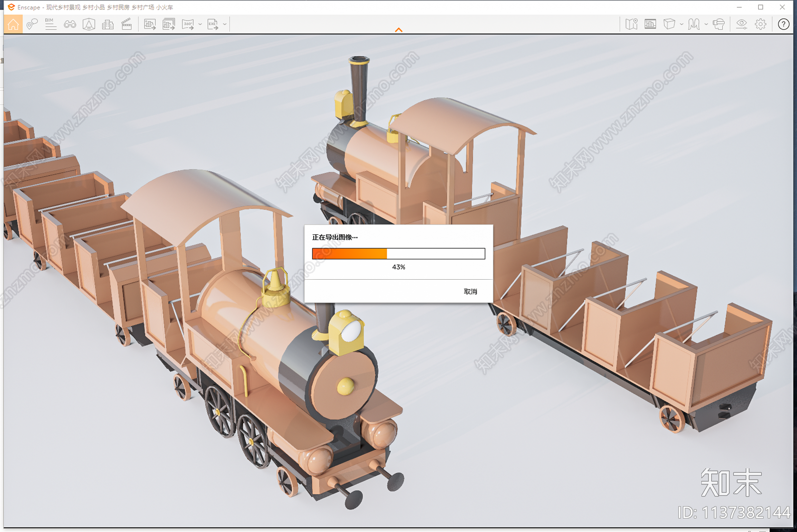Click the rendering style wings icon
This screenshot has height=532, width=797.
[694, 24]
